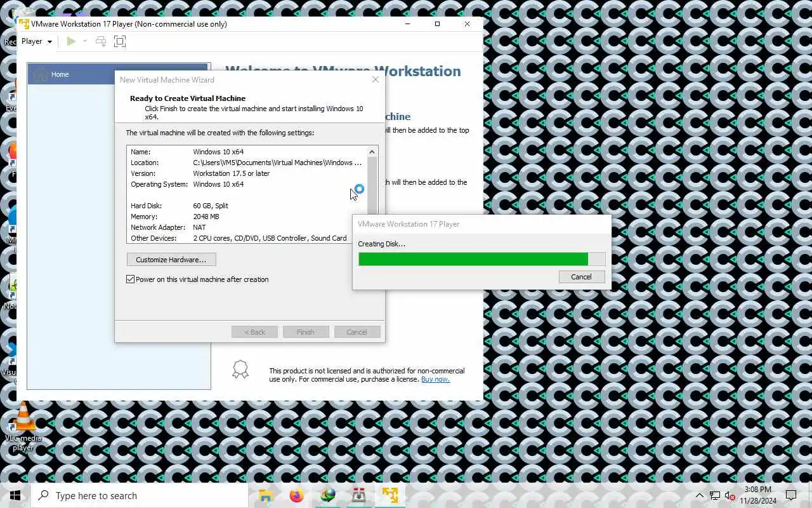Click the 'NAT' network adapter value
812x508 pixels.
[x=199, y=227]
